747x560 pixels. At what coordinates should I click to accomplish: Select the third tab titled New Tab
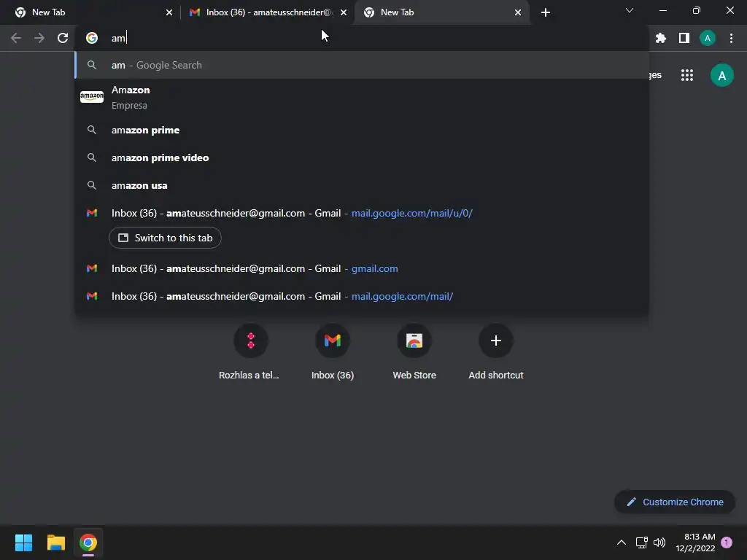(x=442, y=12)
